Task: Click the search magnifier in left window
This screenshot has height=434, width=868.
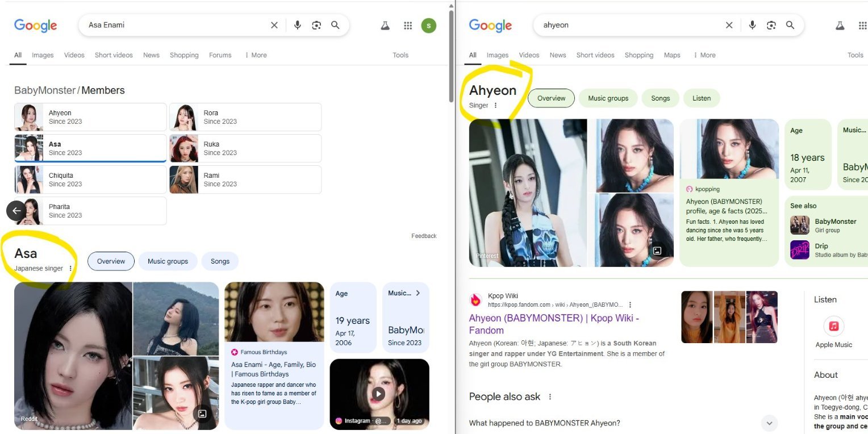Action: point(335,25)
